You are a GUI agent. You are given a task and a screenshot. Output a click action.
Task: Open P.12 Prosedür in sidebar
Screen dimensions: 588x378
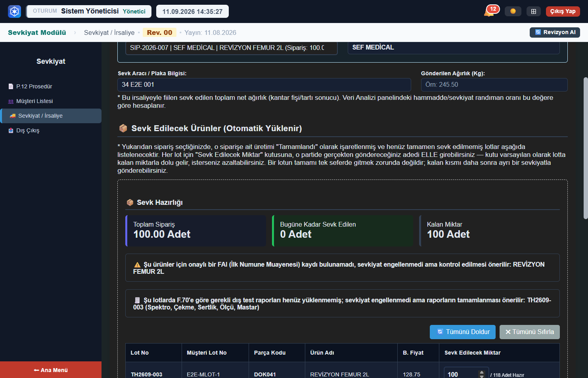(51, 86)
